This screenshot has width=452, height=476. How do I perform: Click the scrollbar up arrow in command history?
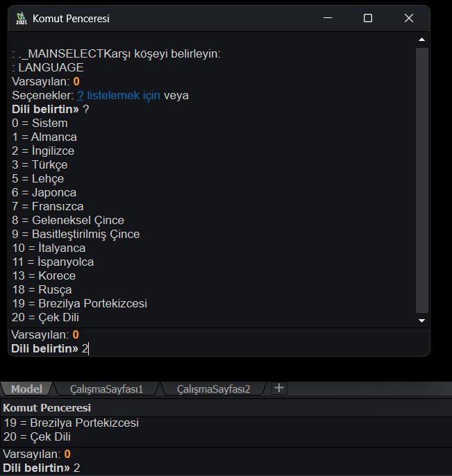[x=421, y=40]
